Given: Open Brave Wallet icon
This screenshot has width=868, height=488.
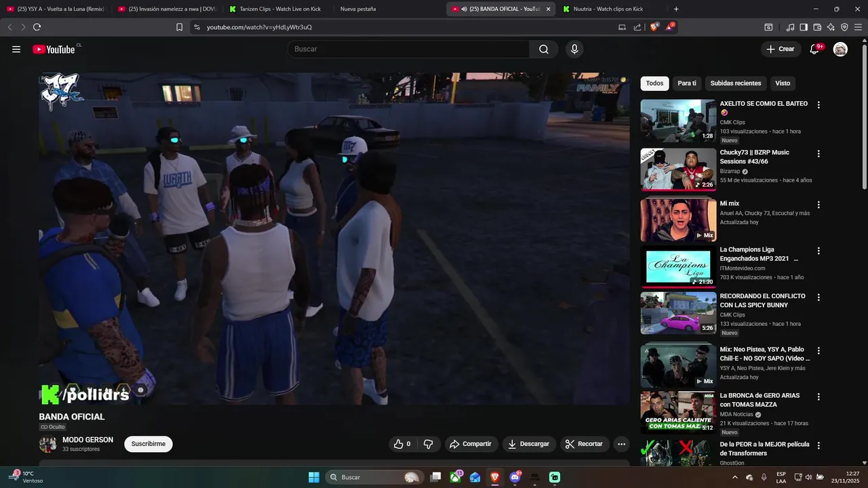Looking at the screenshot, I should (817, 27).
